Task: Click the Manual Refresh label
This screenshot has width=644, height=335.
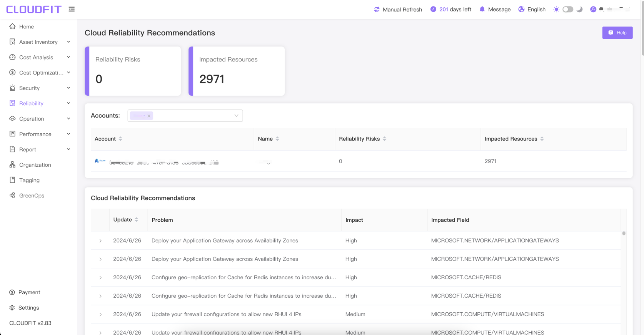Action: tap(402, 9)
